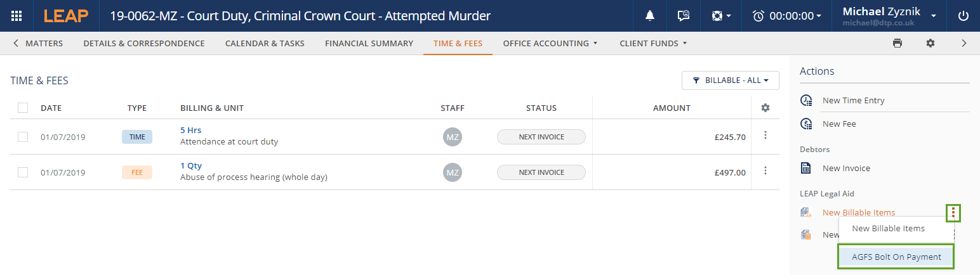
Task: Open the chat feedback icon
Action: pyautogui.click(x=684, y=16)
